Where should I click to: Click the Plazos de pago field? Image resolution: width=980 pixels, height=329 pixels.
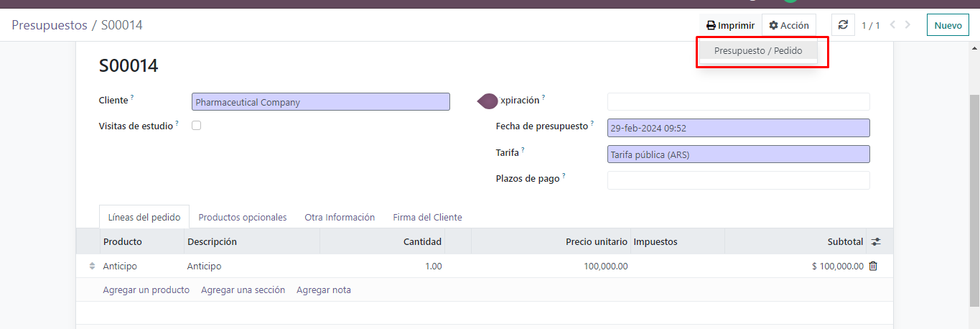738,180
